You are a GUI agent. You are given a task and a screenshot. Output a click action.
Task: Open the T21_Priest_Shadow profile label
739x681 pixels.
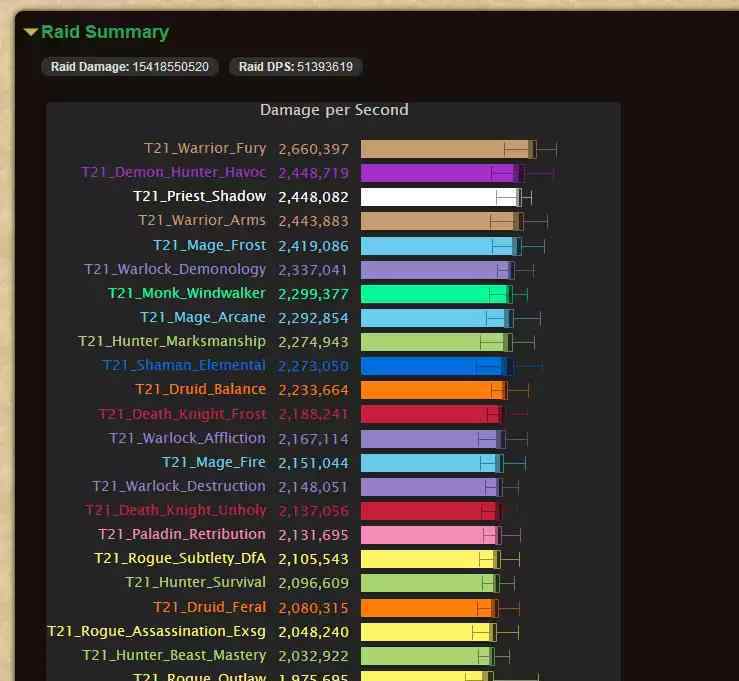200,197
